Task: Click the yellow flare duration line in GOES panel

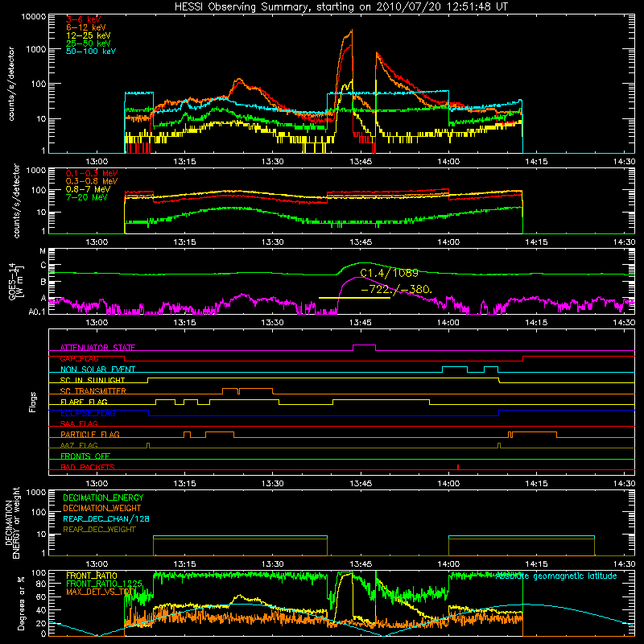Action: [354, 298]
